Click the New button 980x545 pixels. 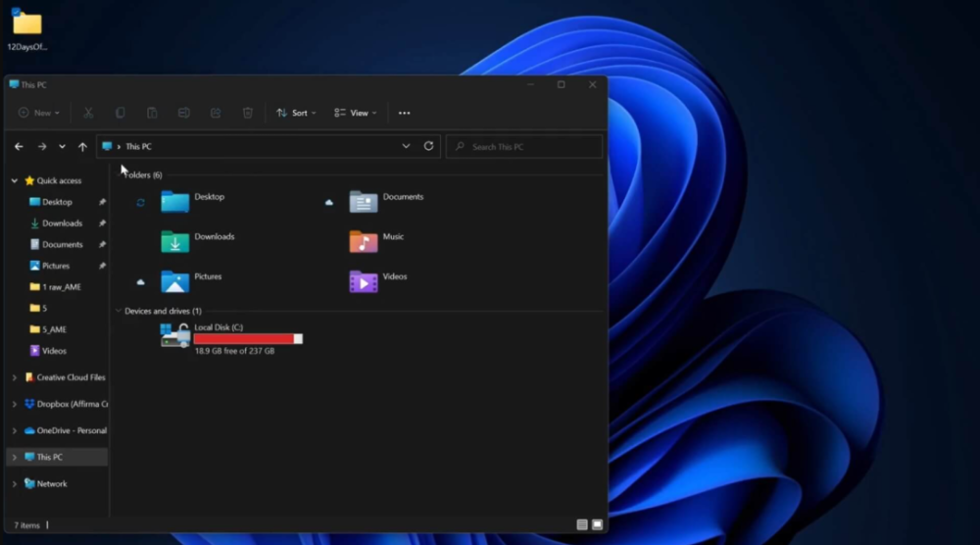coord(39,113)
